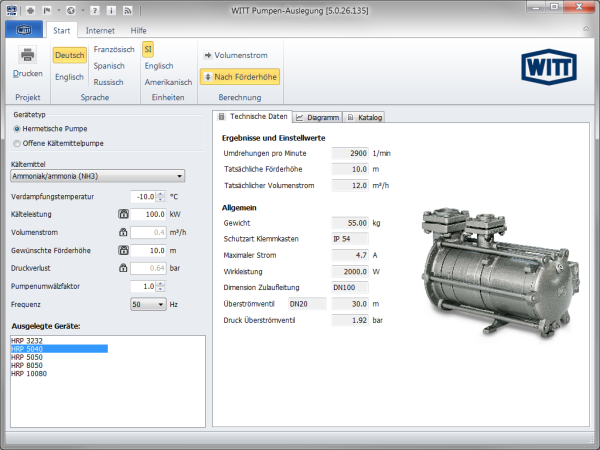This screenshot has width=600, height=450.
Task: Toggle the lock icon next to Druckverlust
Action: pyautogui.click(x=123, y=268)
